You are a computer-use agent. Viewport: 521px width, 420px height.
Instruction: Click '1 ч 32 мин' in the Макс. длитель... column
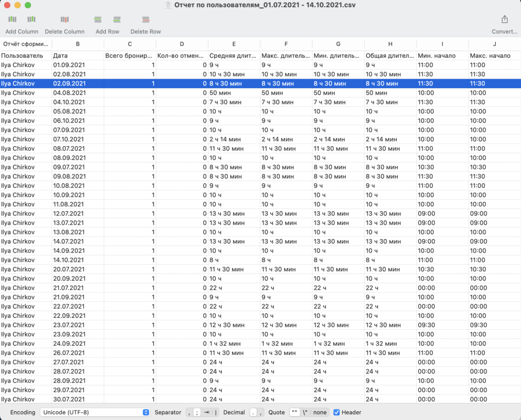click(277, 344)
